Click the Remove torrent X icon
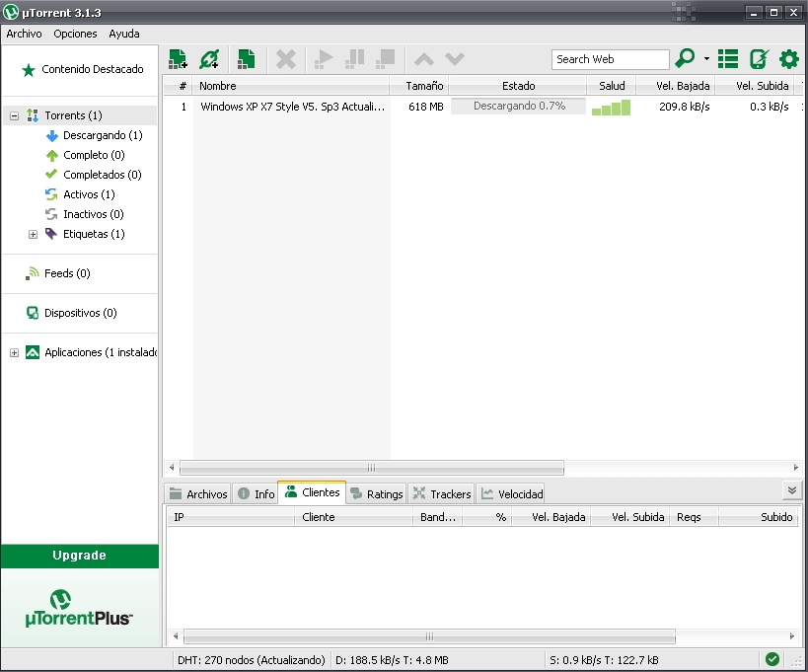The width and height of the screenshot is (808, 672). 285,59
